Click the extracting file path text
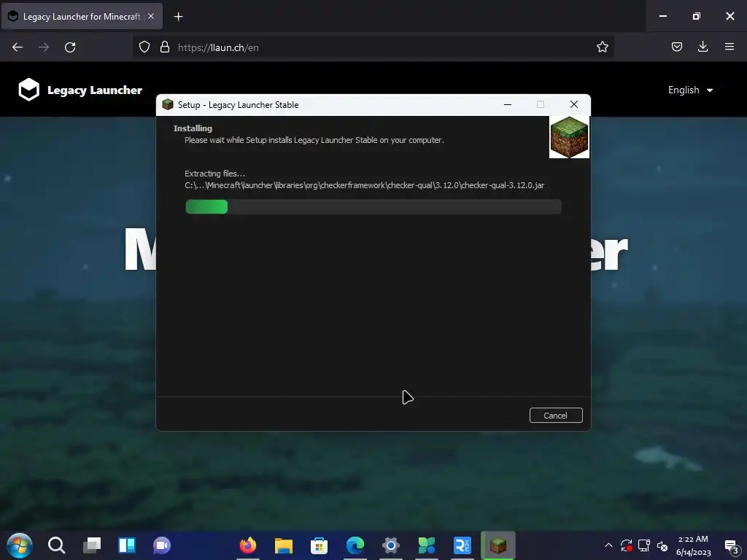Screen dimensions: 747x560 tap(364, 185)
